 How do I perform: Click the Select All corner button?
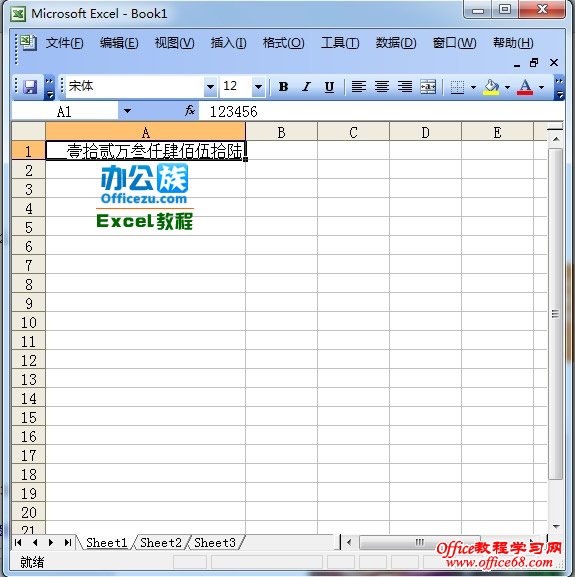[29, 131]
